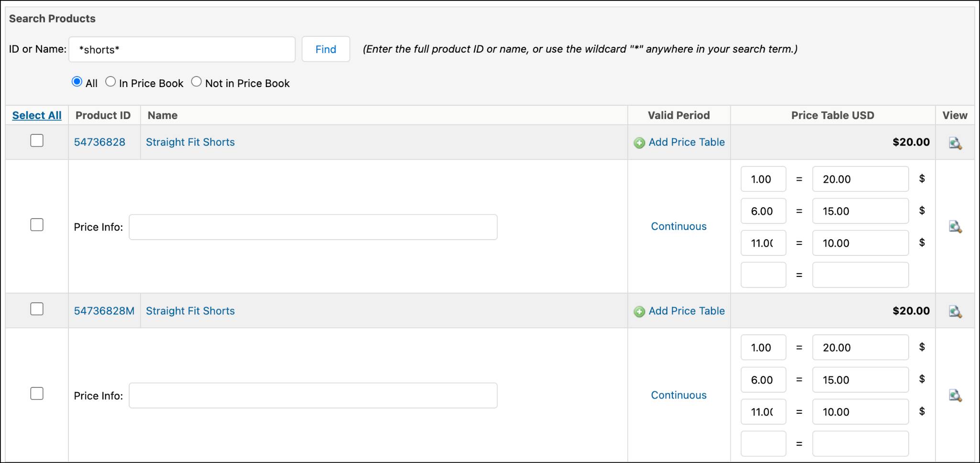Viewport: 980px width, 463px height.
Task: Open view icon for product 54736828M header row
Action: coord(955,311)
